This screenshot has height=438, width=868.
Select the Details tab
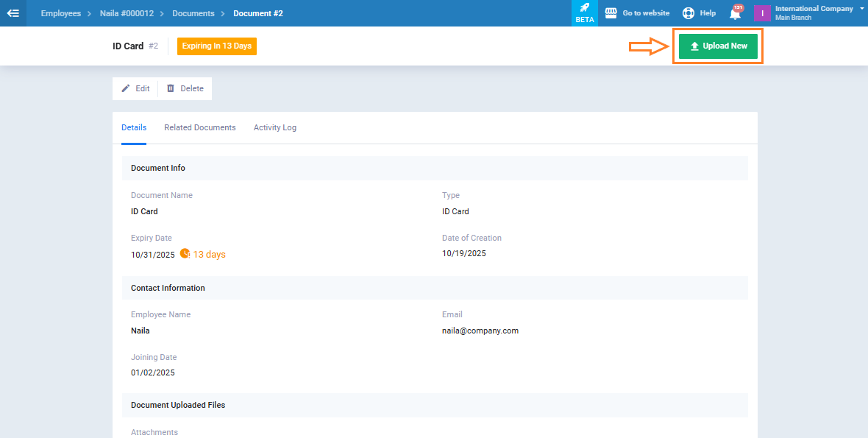(134, 127)
